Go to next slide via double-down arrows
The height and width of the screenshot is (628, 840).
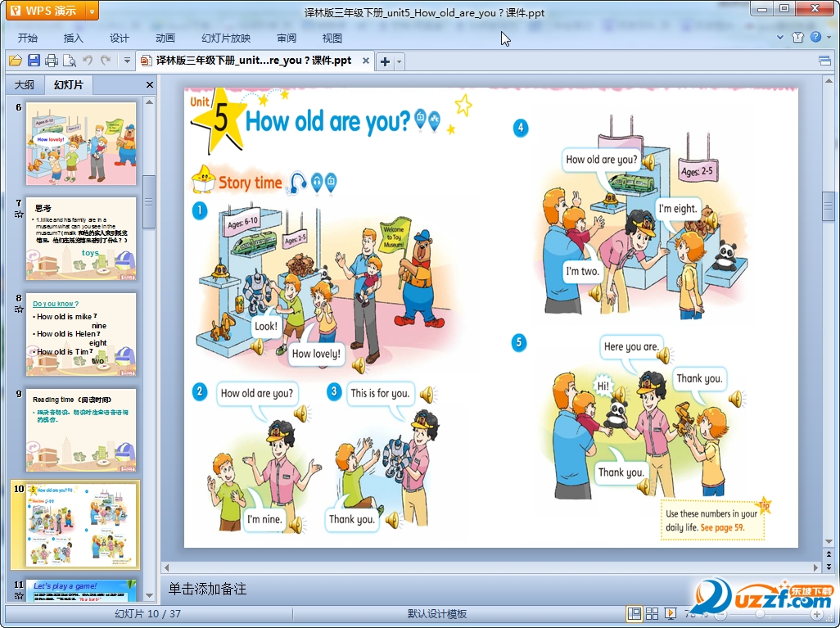pos(829,566)
